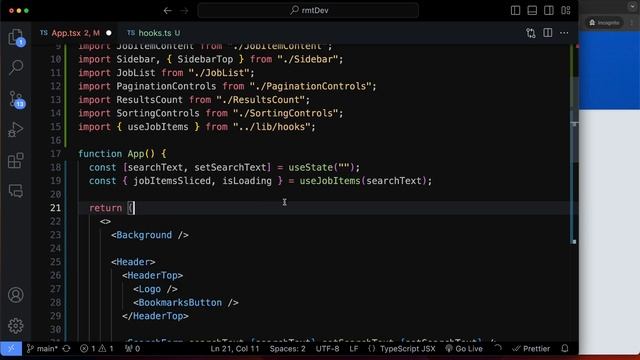This screenshot has width=640, height=360.
Task: Click the "./PaginationControls" import path
Action: pyautogui.click(x=311, y=87)
